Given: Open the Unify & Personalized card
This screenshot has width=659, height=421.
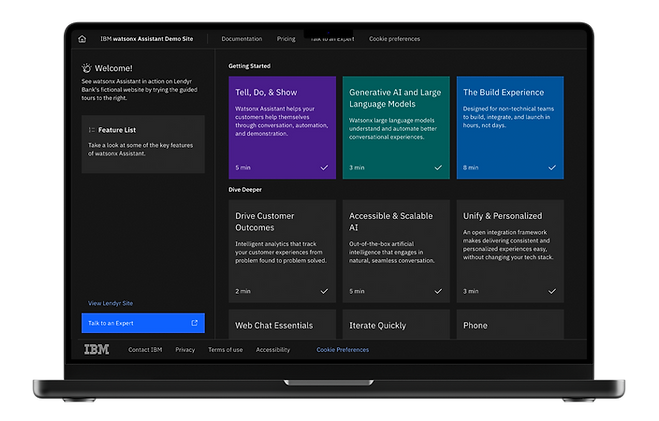Looking at the screenshot, I should [x=510, y=251].
